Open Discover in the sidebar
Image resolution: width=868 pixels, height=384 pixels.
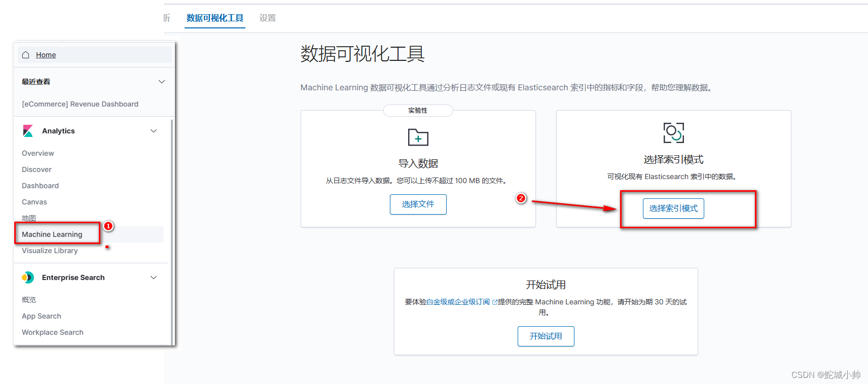tap(37, 169)
